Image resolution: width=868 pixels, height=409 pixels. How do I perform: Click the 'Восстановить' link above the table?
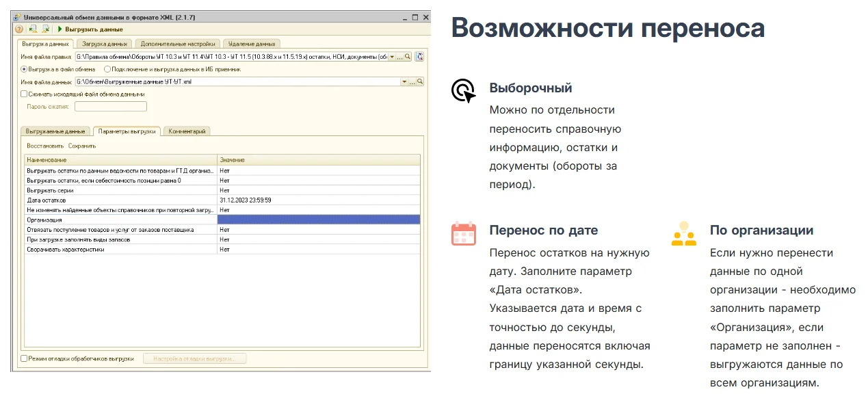[x=45, y=146]
